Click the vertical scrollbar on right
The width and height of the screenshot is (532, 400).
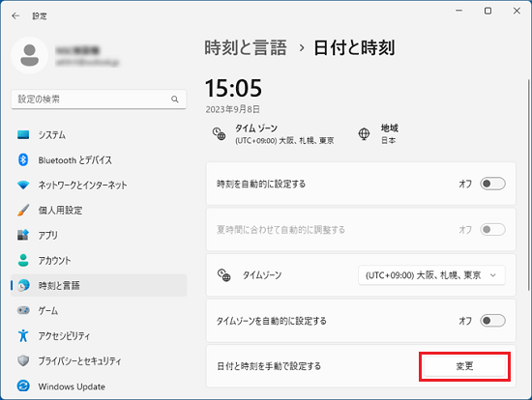click(x=528, y=185)
